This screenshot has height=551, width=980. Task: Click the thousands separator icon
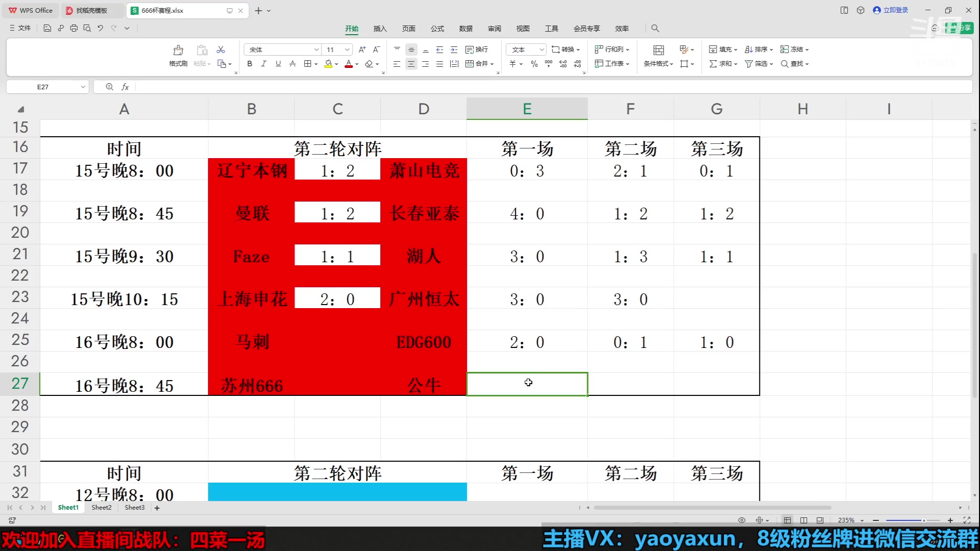point(549,64)
